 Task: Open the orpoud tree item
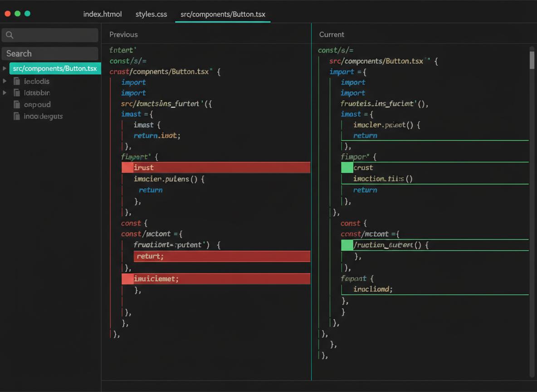pos(37,105)
